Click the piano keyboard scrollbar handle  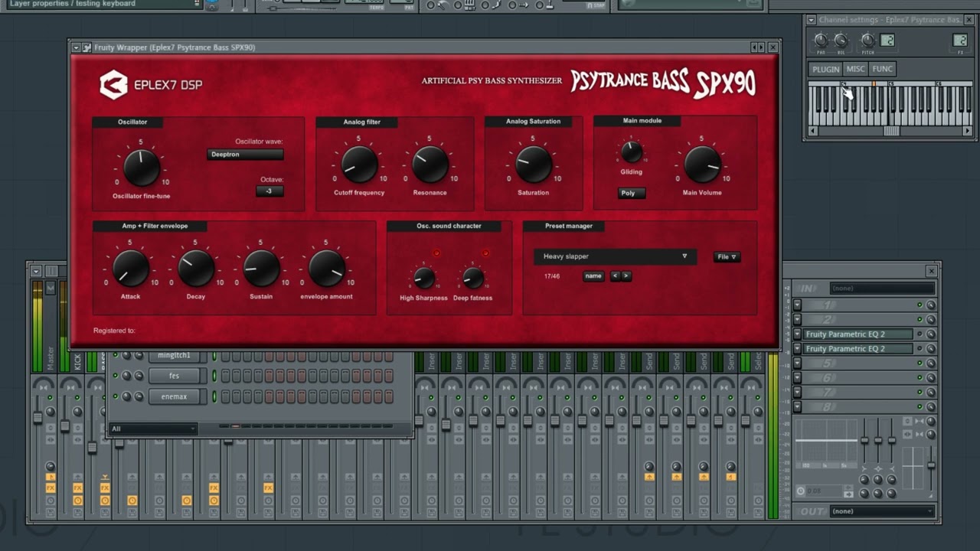tap(891, 131)
